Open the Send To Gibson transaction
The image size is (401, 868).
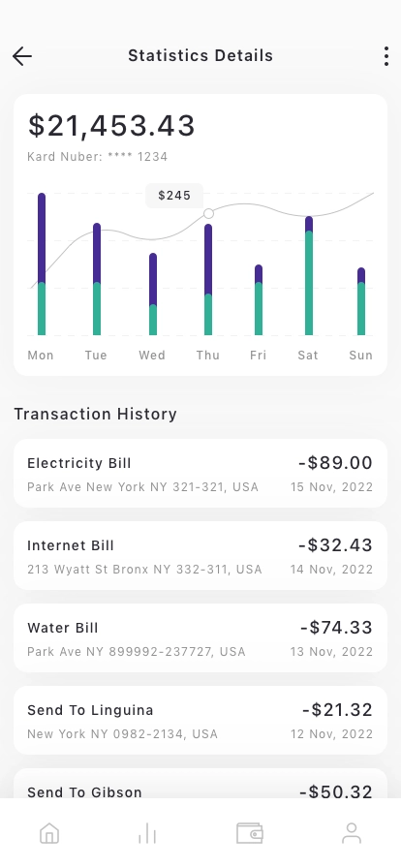point(200,784)
